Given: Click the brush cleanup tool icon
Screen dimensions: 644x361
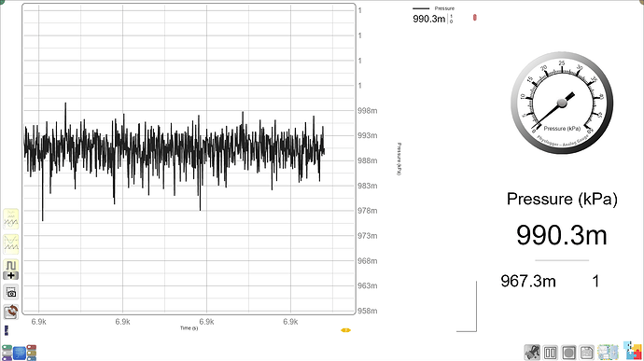Looking at the screenshot, I should click(x=532, y=353).
